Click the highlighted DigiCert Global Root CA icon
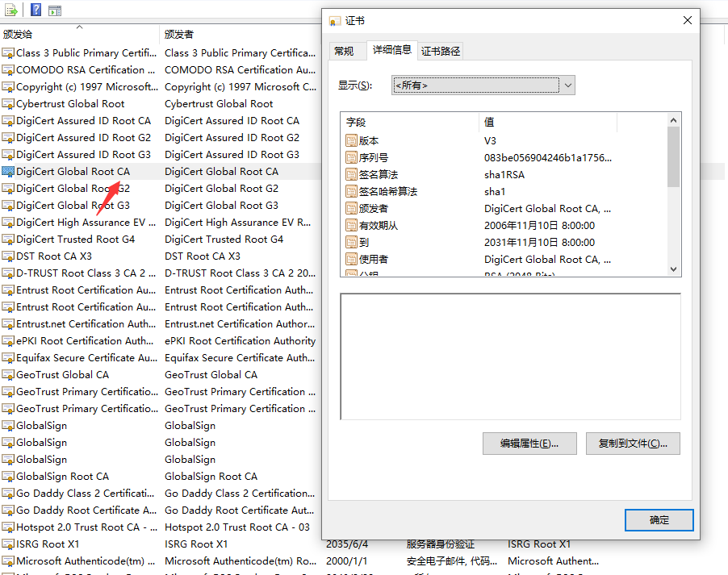 (8, 172)
